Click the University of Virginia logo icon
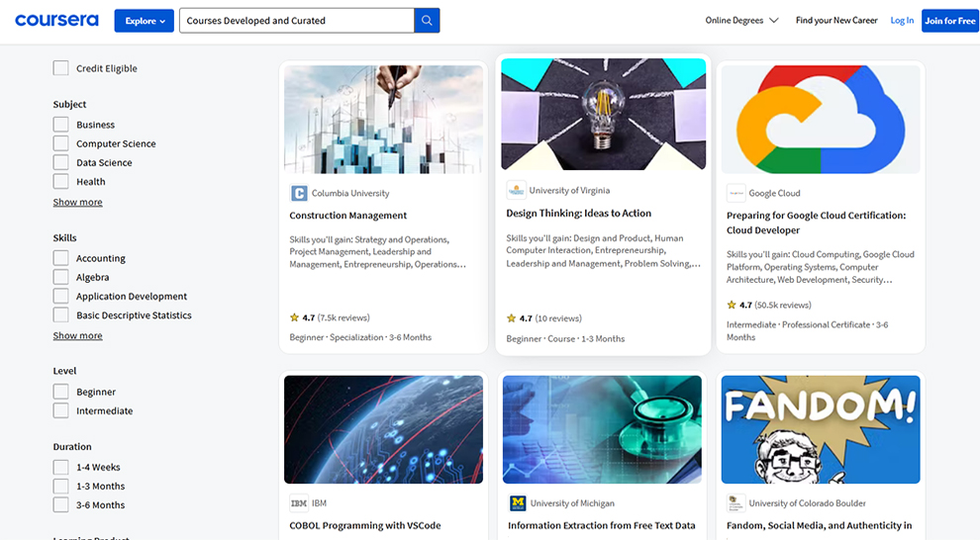Screen dimensions: 980x540 [516, 191]
